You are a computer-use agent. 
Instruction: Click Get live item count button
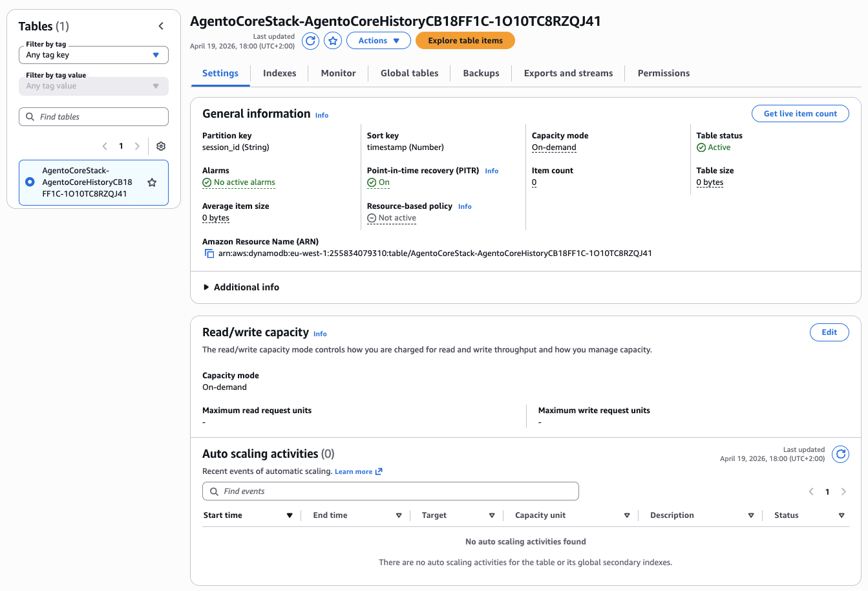(x=800, y=114)
